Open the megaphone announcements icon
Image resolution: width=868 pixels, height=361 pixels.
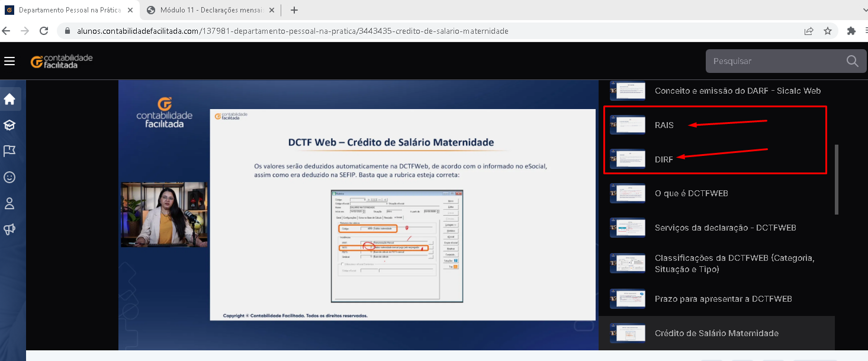pos(9,229)
